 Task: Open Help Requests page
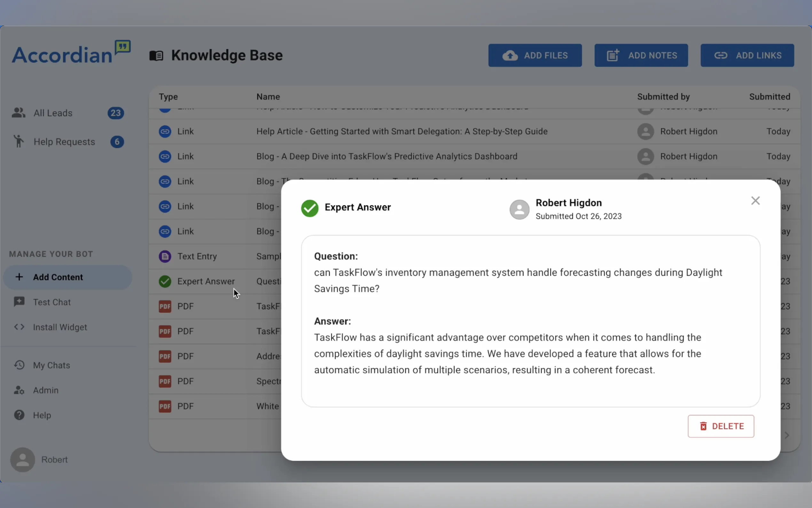[x=64, y=142]
